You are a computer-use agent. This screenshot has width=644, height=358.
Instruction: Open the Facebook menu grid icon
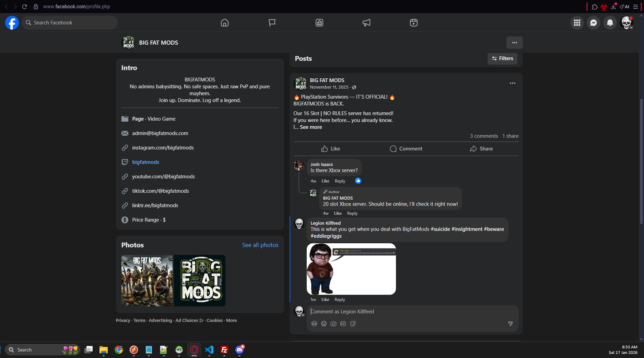coord(577,23)
